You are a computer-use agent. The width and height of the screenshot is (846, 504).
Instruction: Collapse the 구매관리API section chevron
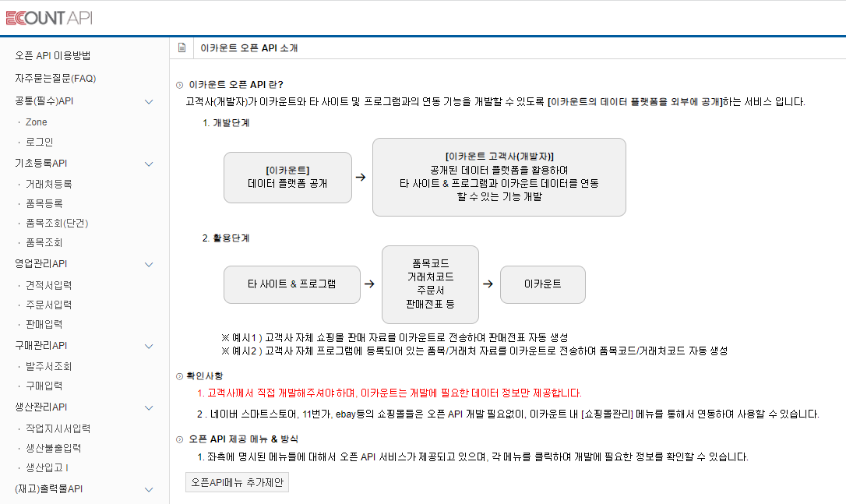pyautogui.click(x=149, y=346)
